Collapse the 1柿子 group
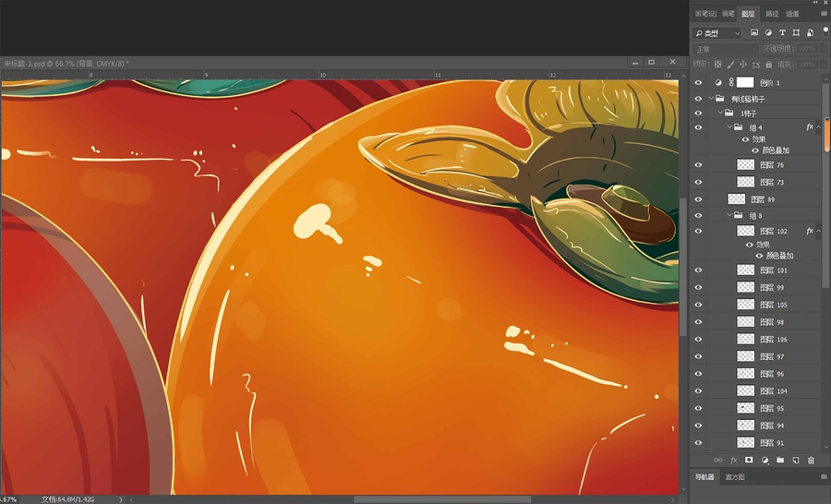Image resolution: width=831 pixels, height=504 pixels. point(720,113)
